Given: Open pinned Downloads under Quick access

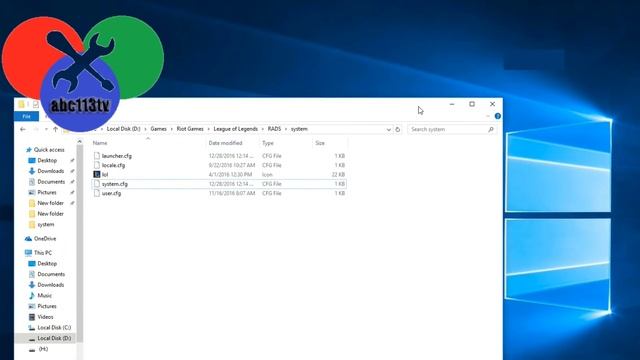Looking at the screenshot, I should [x=51, y=171].
